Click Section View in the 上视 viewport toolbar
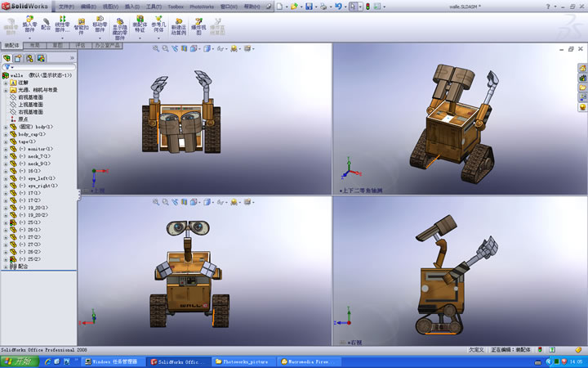 184,48
